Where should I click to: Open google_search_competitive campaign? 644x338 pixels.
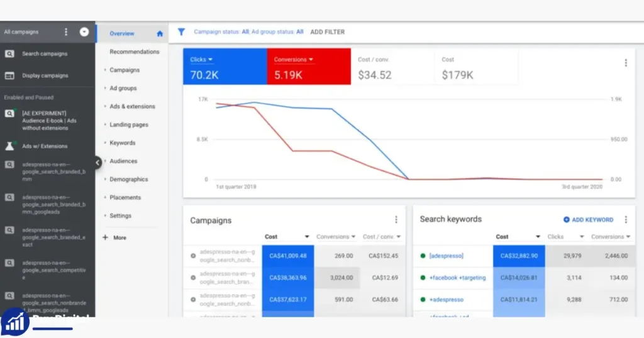[x=54, y=270]
